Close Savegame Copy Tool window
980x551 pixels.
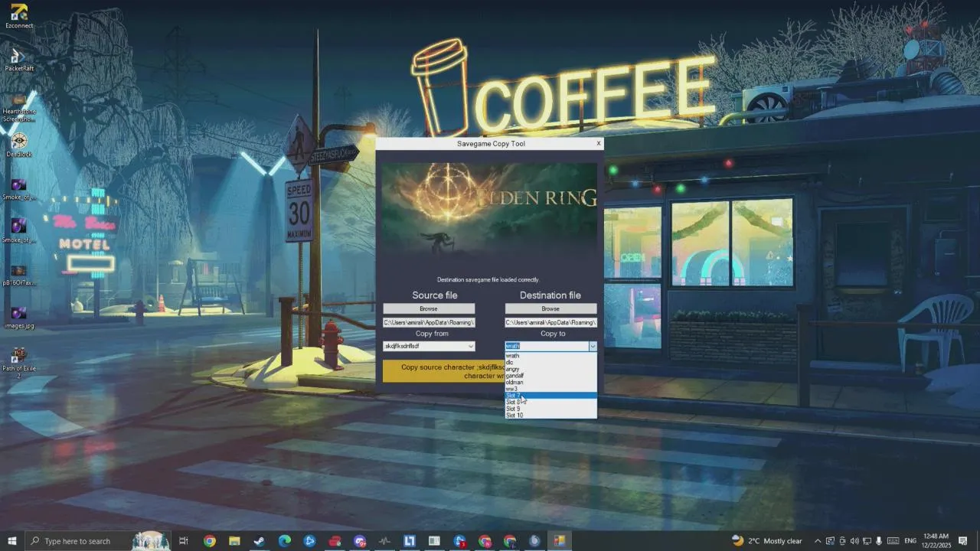click(599, 143)
